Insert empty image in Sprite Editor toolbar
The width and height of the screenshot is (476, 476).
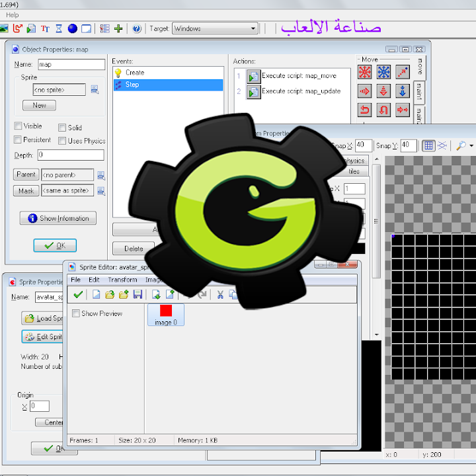156,294
